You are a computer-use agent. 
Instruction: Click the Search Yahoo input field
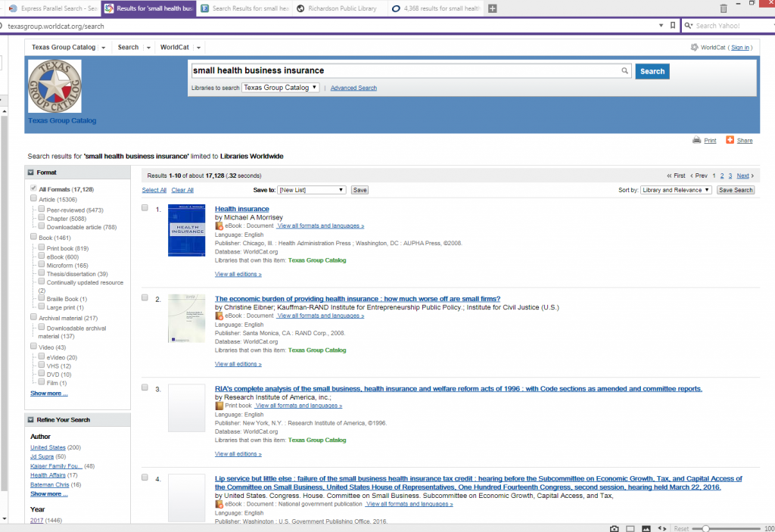click(732, 26)
